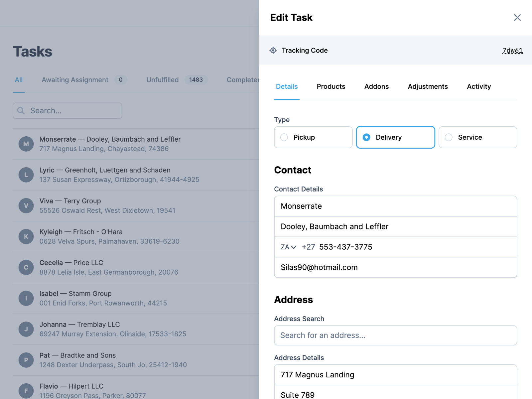Click the Viva Terry Group avatar
Screen dimensions: 532x399
pyautogui.click(x=26, y=205)
